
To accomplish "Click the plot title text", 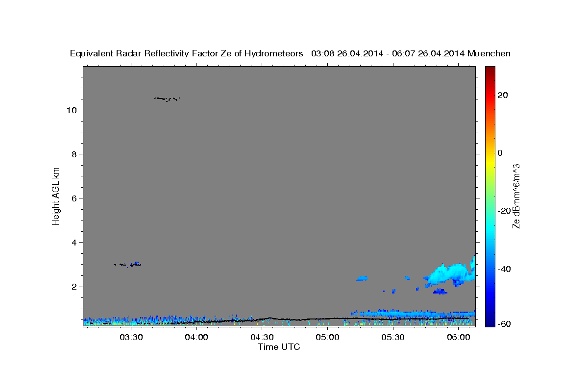I will point(290,53).
